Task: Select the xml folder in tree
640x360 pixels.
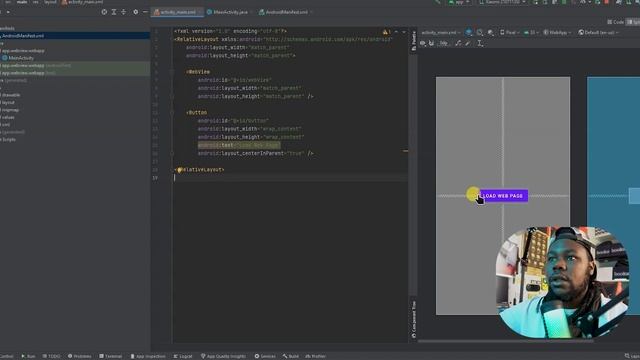Action: [6, 124]
